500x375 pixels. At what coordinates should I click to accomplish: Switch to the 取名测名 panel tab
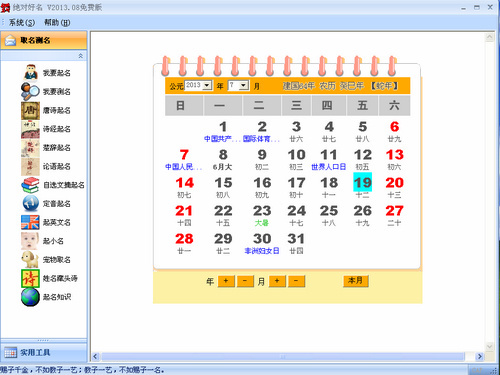[x=44, y=40]
